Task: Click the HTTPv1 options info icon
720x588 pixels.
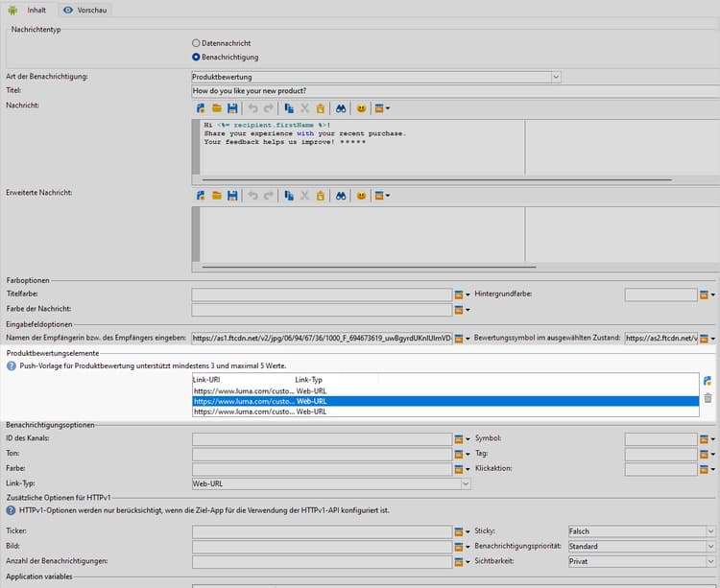Action: (11, 510)
